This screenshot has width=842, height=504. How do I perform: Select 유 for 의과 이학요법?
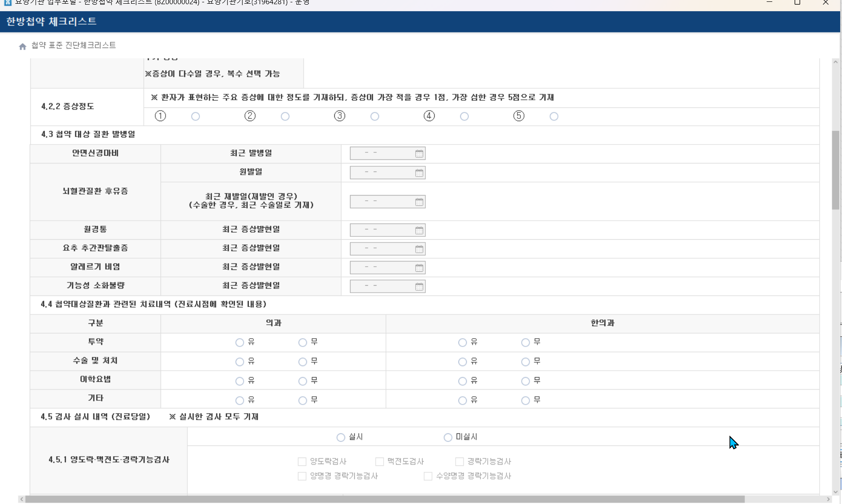239,381
